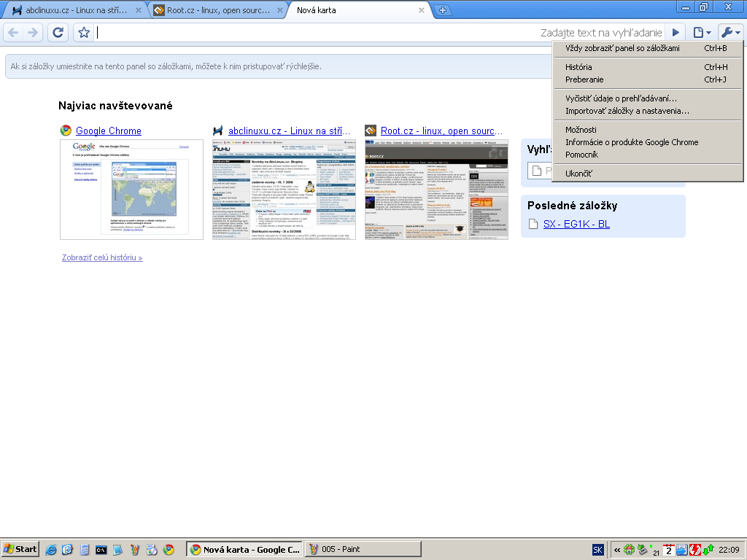This screenshot has width=747, height=560.
Task: Open the Google Chrome most-visited link
Action: tap(109, 131)
